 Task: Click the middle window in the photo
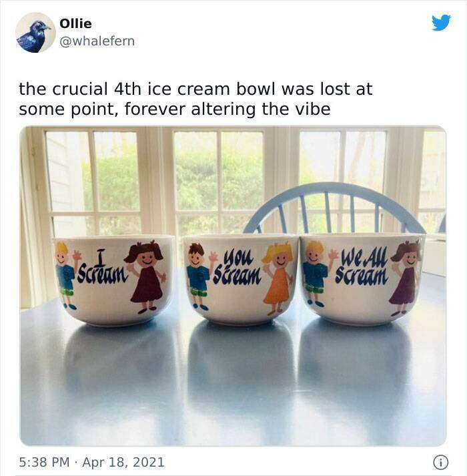218,182
